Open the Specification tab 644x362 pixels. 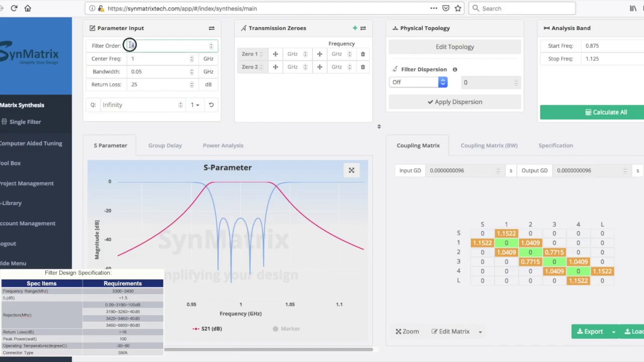point(555,145)
